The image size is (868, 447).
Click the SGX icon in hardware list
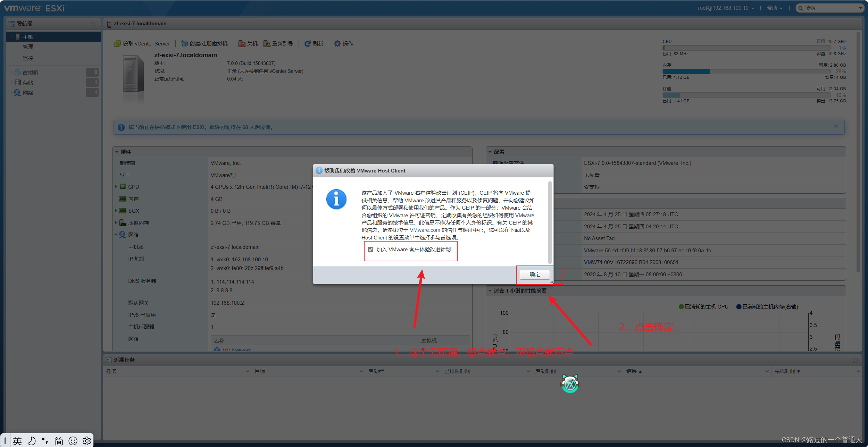(x=123, y=211)
